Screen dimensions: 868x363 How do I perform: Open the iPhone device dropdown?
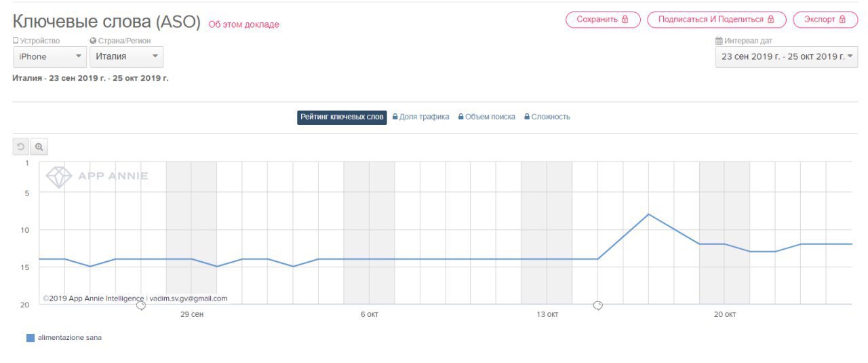click(50, 56)
